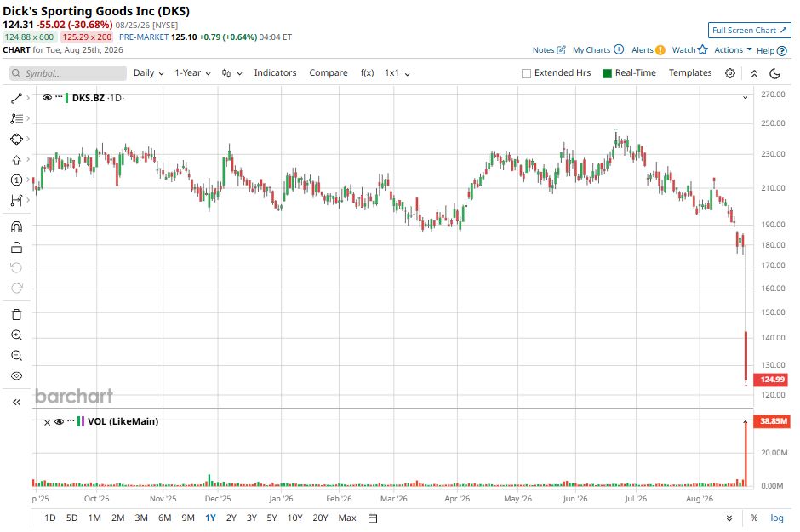Select the 20Y time range

[x=320, y=518]
